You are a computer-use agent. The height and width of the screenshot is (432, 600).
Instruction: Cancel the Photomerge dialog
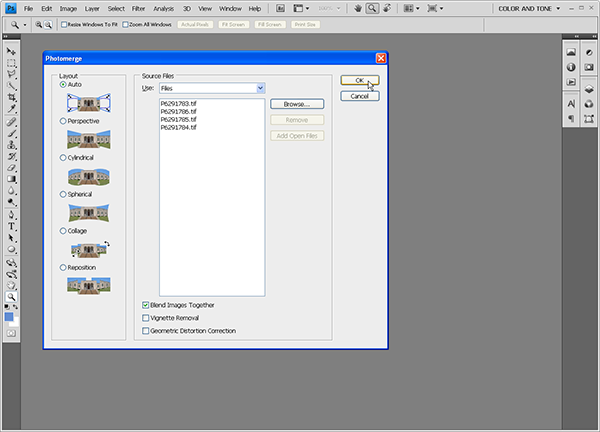(360, 96)
